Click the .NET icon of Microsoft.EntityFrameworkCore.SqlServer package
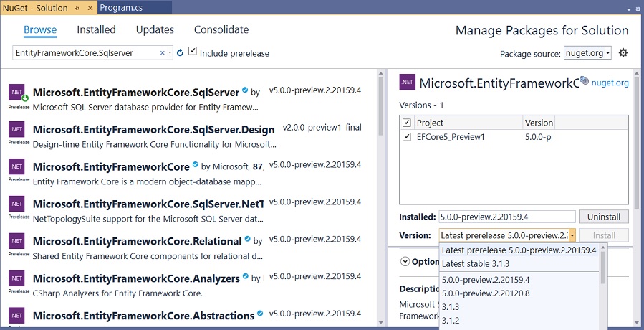 [16, 92]
